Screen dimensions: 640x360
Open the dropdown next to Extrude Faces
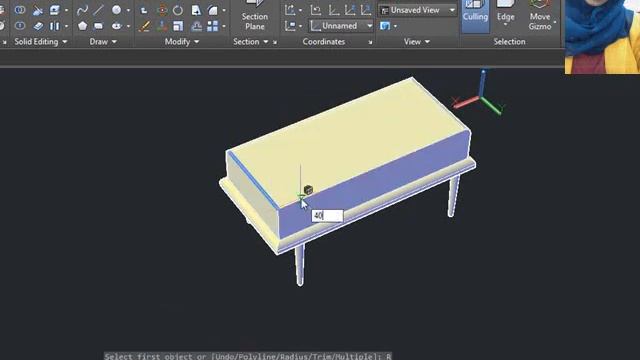[x=66, y=10]
